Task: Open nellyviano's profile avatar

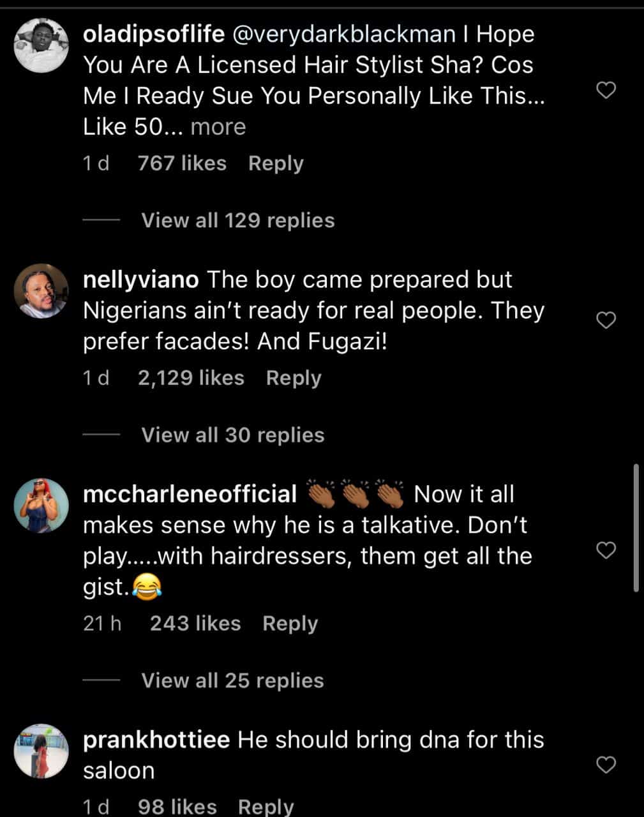Action: (41, 291)
